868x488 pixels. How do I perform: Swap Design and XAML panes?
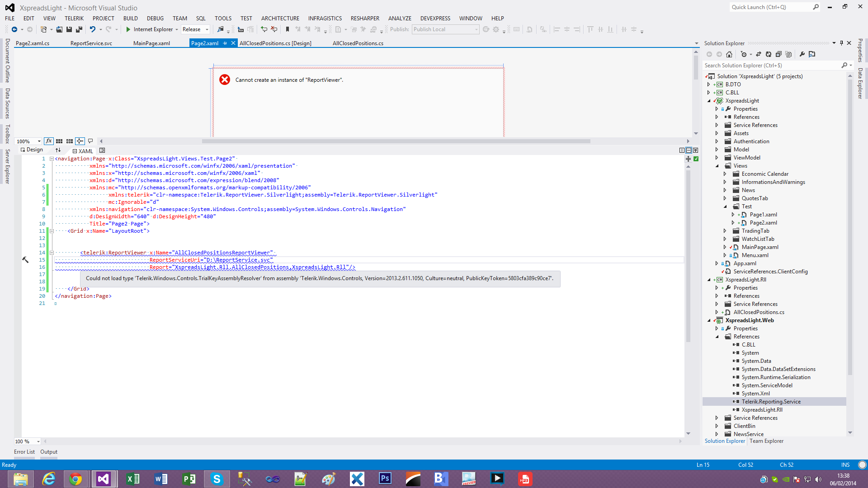tap(58, 150)
